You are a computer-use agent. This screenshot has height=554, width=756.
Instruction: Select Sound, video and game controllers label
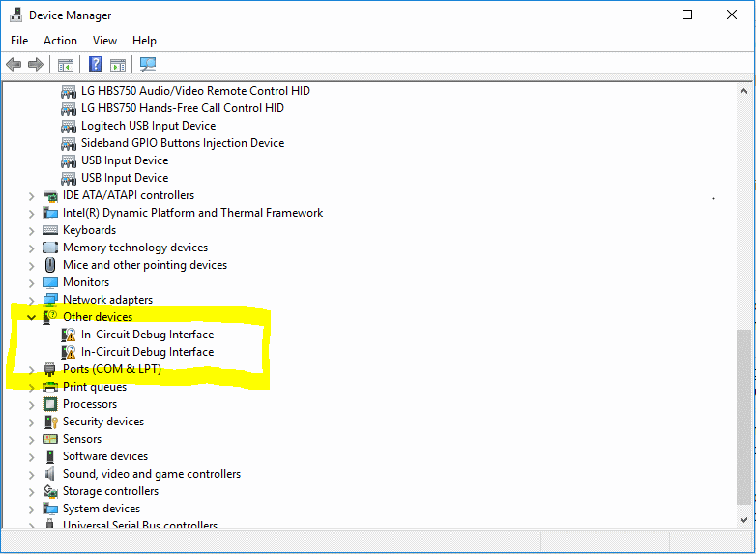(x=152, y=474)
